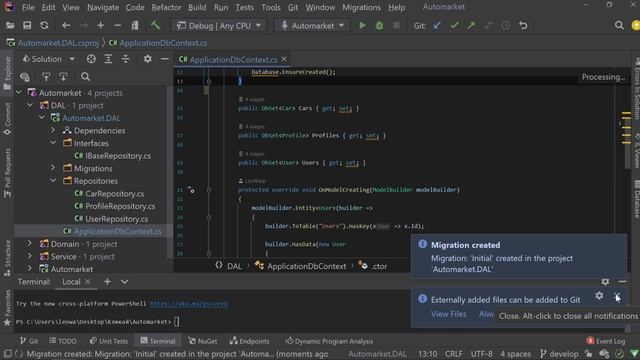Click the Git commit checkmark icon
This screenshot has height=360, width=640.
click(454, 26)
